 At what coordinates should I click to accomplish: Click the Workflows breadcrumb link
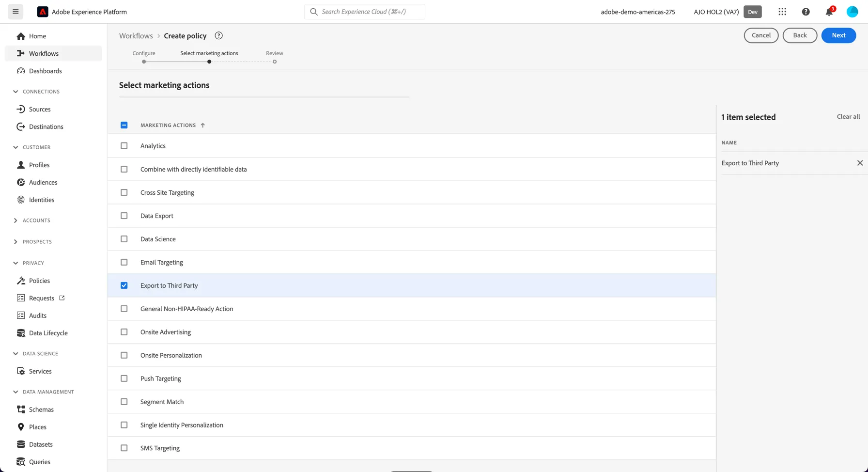point(136,36)
